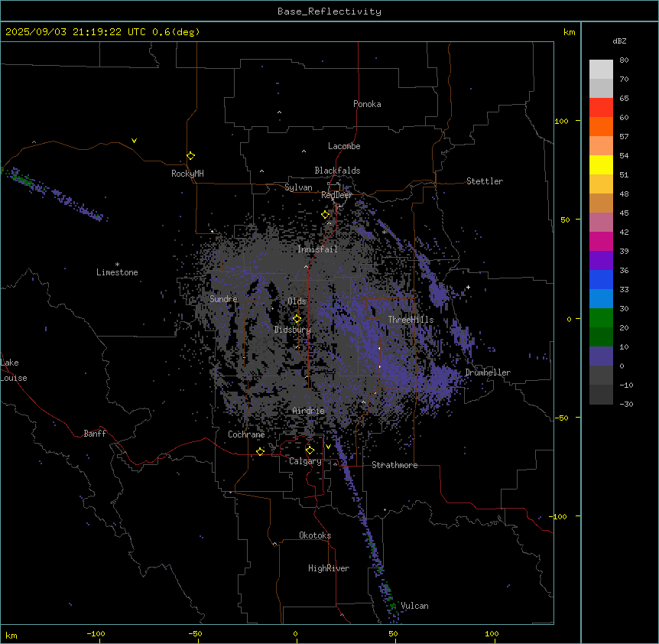The image size is (659, 644).
Task: Click the dBZ legend heading
Action: [619, 41]
